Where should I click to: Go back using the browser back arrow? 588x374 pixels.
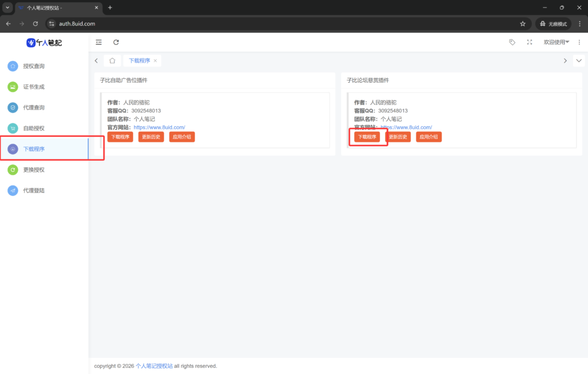[x=8, y=24]
